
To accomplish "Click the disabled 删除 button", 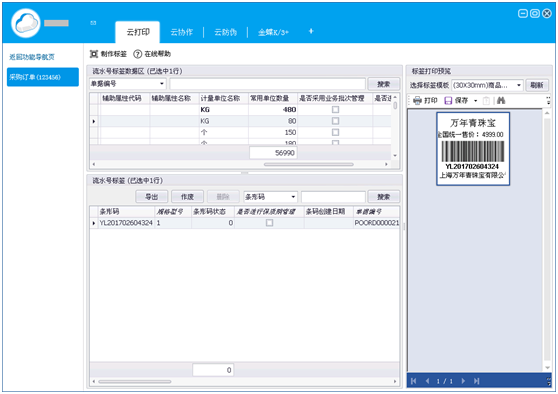I will (223, 196).
